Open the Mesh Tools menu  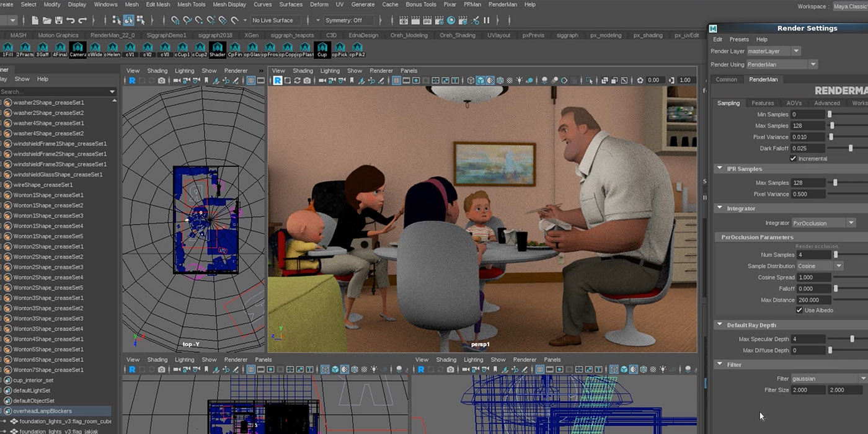pyautogui.click(x=190, y=4)
